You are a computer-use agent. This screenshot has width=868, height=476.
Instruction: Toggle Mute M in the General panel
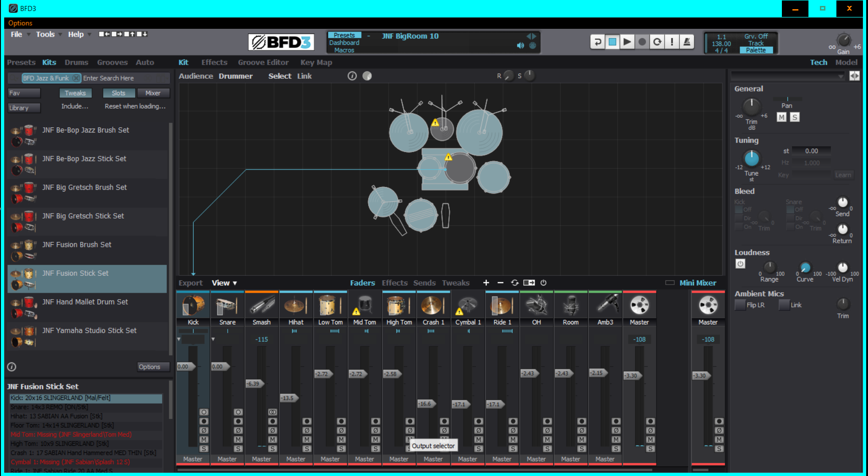[x=781, y=117]
